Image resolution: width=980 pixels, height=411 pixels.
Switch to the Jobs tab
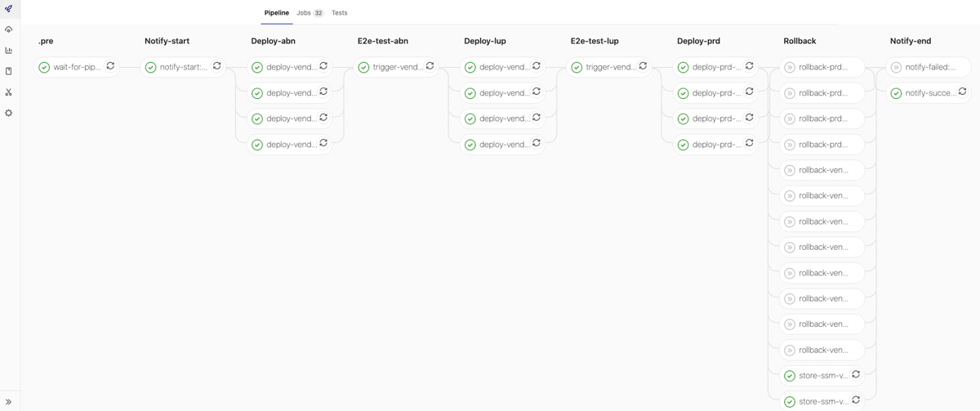click(x=310, y=13)
